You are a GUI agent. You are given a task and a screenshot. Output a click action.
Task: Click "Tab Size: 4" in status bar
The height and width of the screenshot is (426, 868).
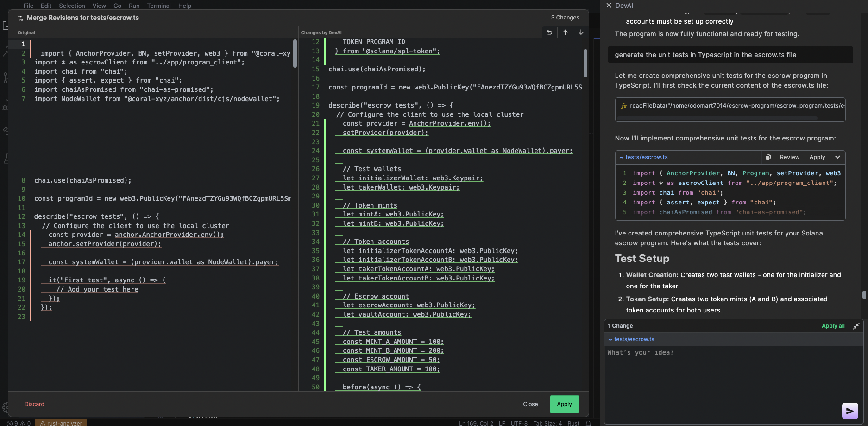tap(547, 423)
